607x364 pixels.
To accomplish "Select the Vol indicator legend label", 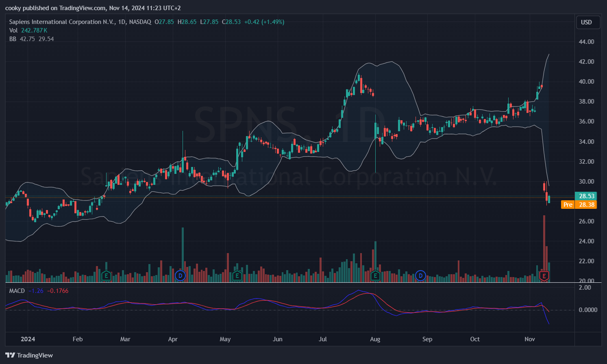I will (13, 30).
